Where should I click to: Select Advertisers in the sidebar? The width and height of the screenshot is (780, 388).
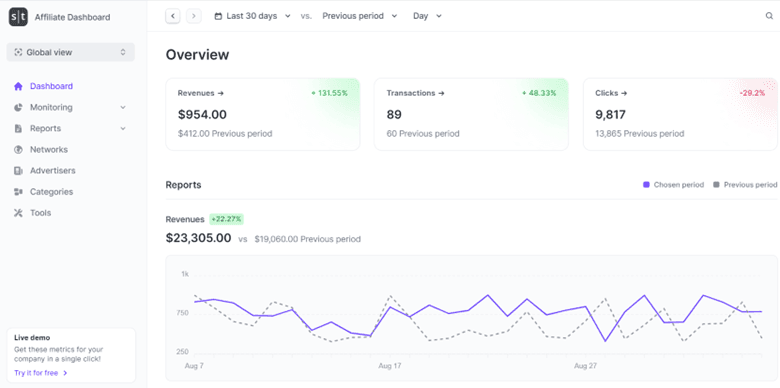53,171
